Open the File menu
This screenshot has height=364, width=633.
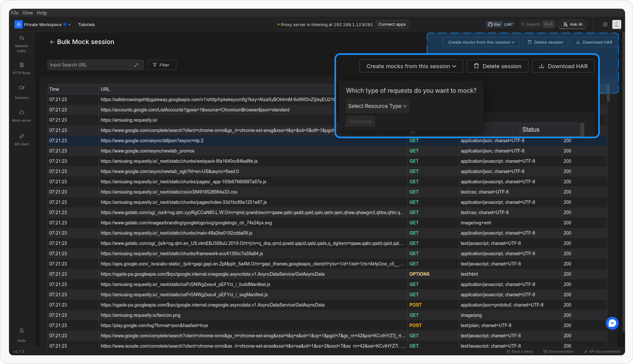pos(15,13)
